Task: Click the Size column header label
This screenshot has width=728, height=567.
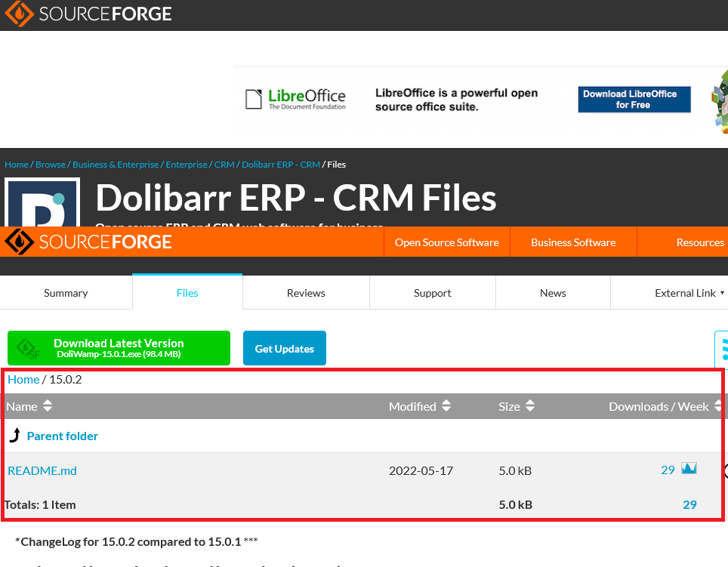Action: click(x=509, y=406)
